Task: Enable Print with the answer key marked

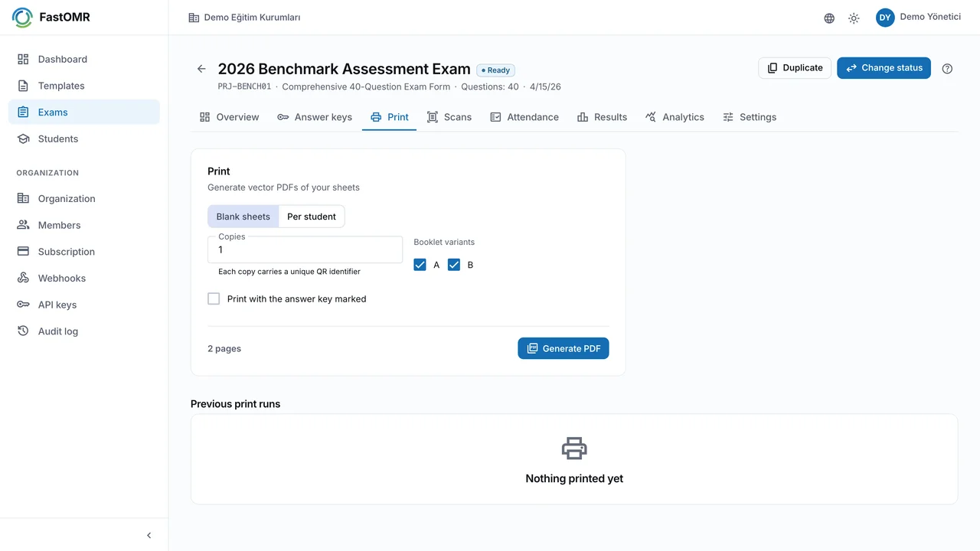Action: (214, 299)
